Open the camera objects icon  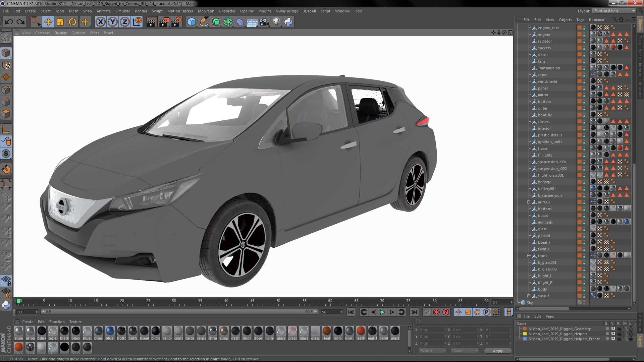point(264,22)
